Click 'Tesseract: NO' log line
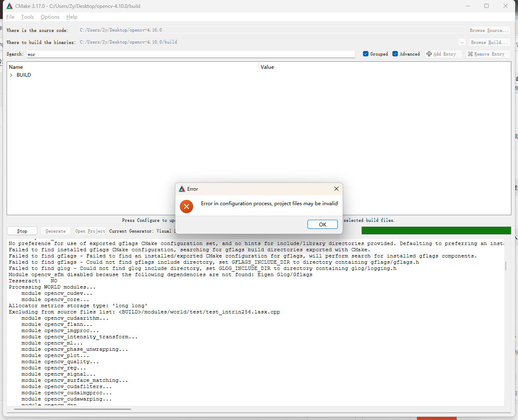The height and width of the screenshot is (420, 518). [33, 281]
